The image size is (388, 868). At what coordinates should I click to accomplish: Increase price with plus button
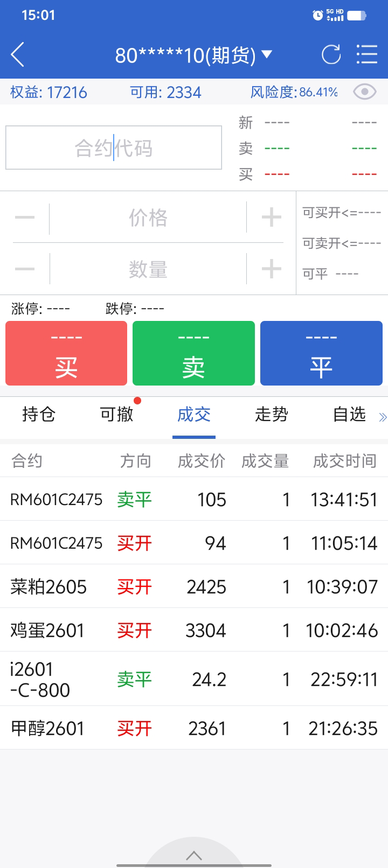coord(271,218)
